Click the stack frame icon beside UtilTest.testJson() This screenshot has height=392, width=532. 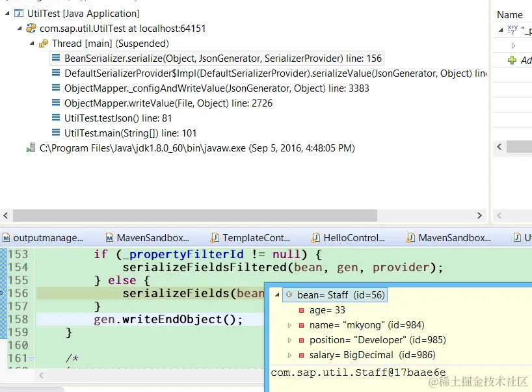(x=56, y=118)
